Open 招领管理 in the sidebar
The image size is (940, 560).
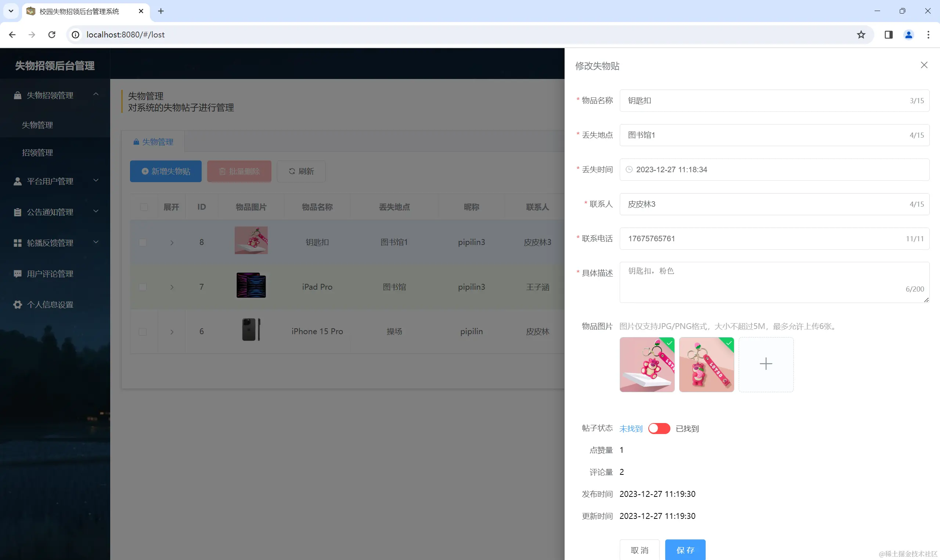point(37,152)
